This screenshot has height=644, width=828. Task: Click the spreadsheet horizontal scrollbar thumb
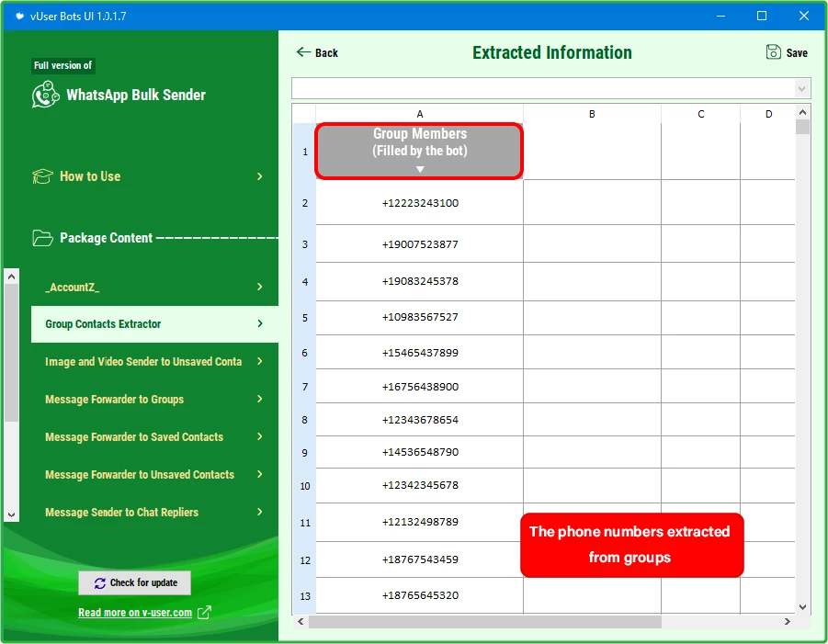click(484, 621)
